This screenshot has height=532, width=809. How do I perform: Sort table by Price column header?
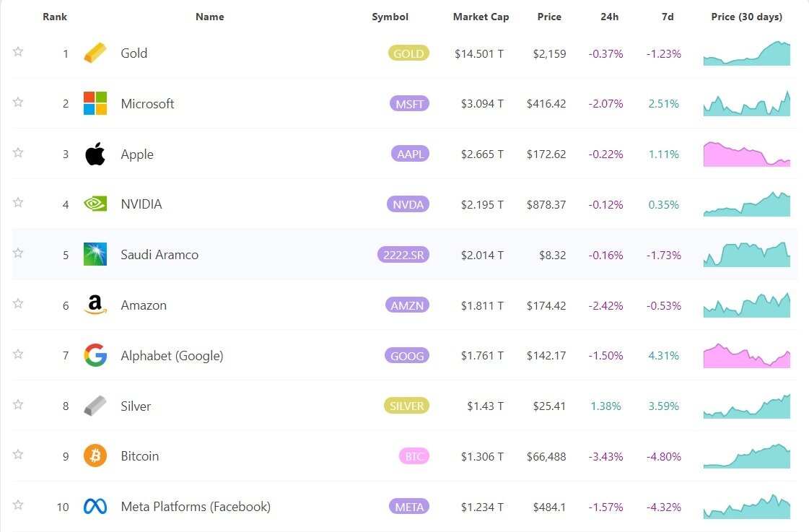pyautogui.click(x=549, y=17)
